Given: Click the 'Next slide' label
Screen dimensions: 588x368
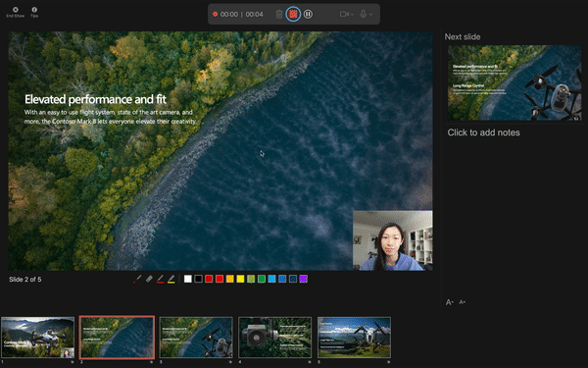Looking at the screenshot, I should (463, 37).
